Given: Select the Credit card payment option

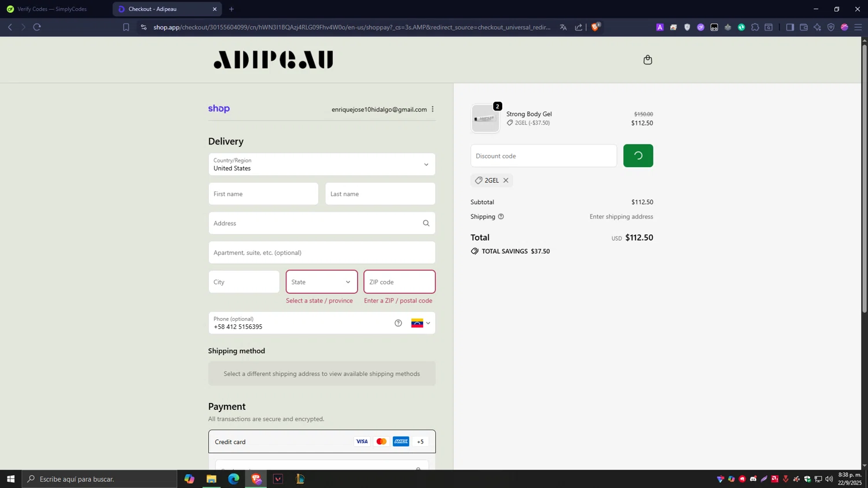Looking at the screenshot, I should point(322,442).
